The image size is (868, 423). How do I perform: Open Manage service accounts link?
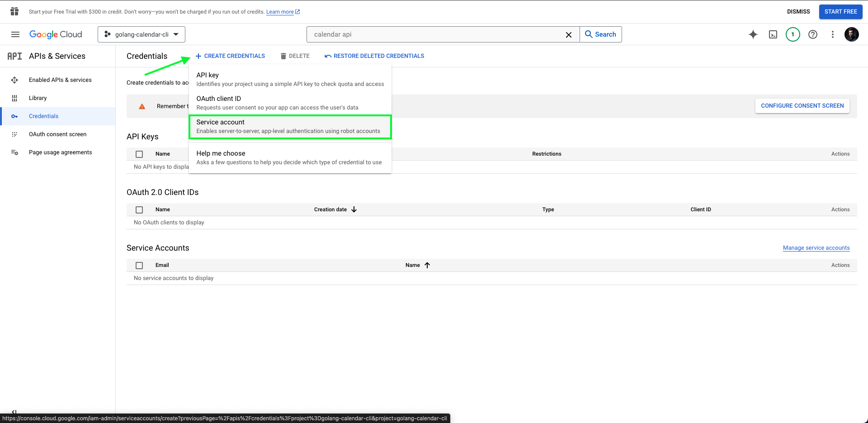pyautogui.click(x=816, y=248)
